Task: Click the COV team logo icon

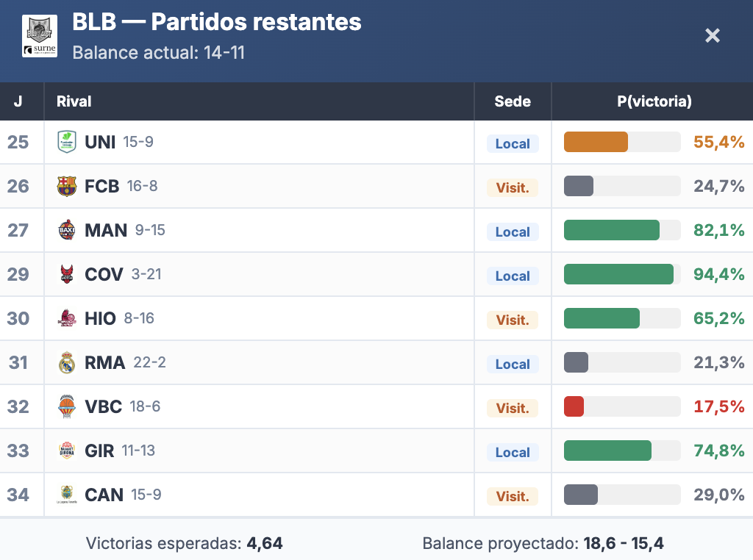Action: pos(67,274)
